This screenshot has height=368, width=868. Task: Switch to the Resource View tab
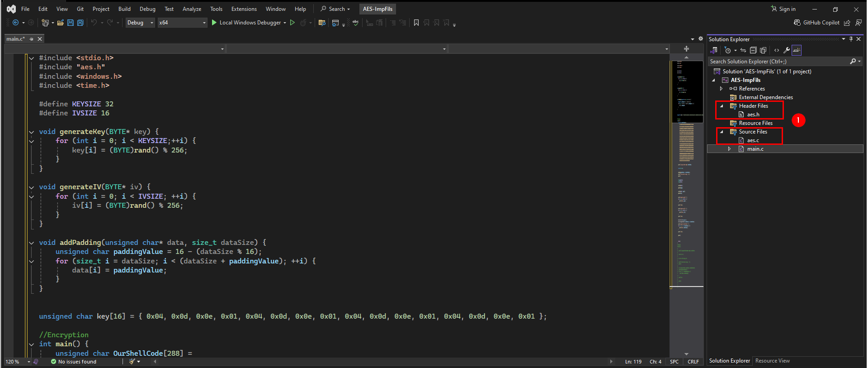point(773,361)
